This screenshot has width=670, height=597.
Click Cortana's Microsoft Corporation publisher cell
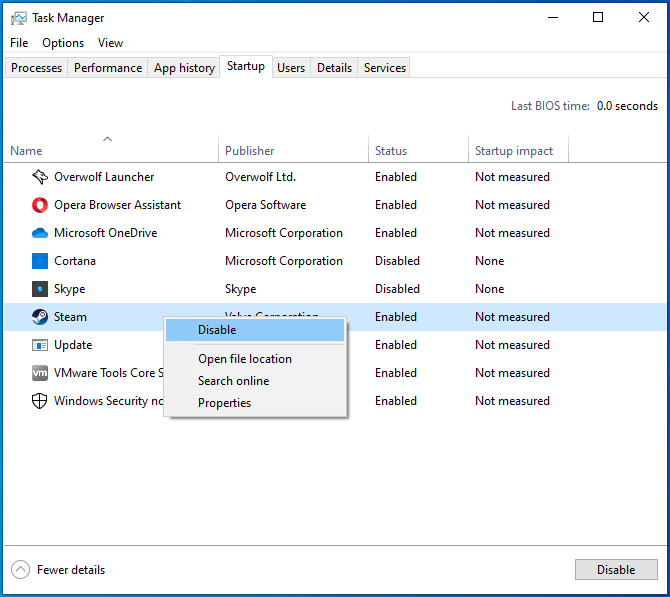(x=284, y=261)
